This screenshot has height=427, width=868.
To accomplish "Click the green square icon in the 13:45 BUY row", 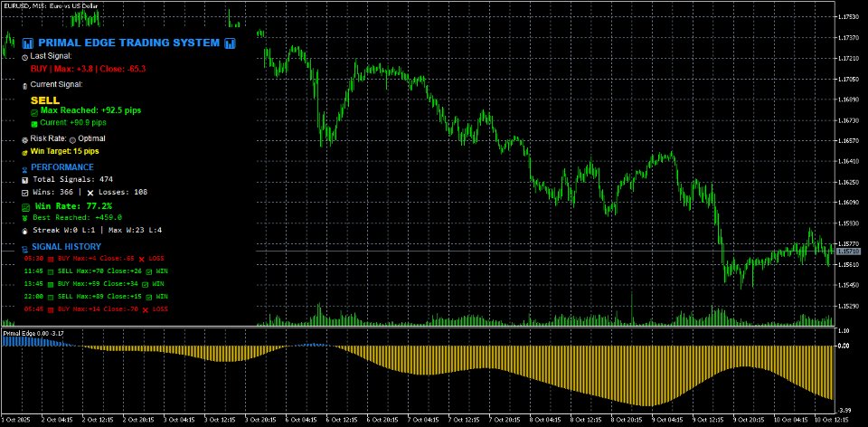I will 51,285.
